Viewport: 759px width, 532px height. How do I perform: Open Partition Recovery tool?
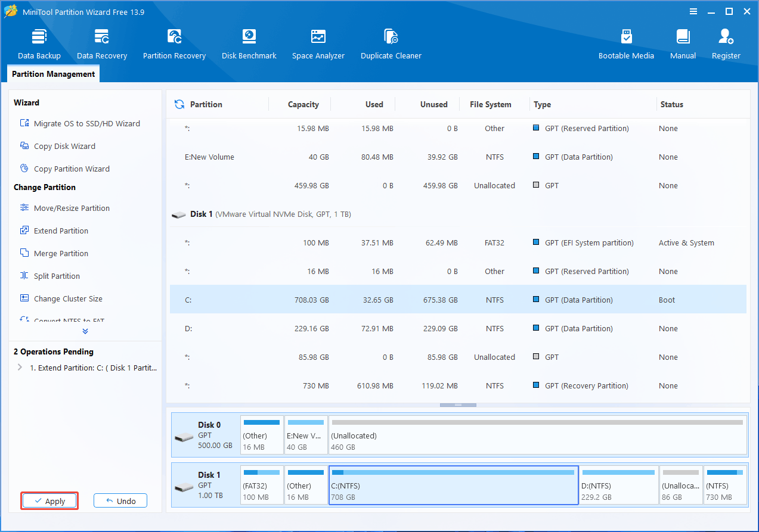174,45
